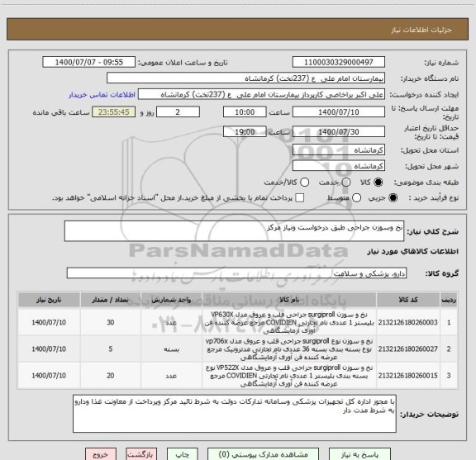Viewport: 476px width, 460px height.
Task: Click the کد کالا column header
Action: point(408,300)
